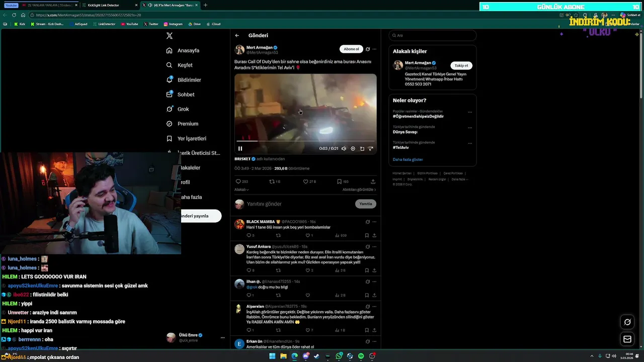Go back using the Gönderi arrow
644x362 pixels.
237,36
